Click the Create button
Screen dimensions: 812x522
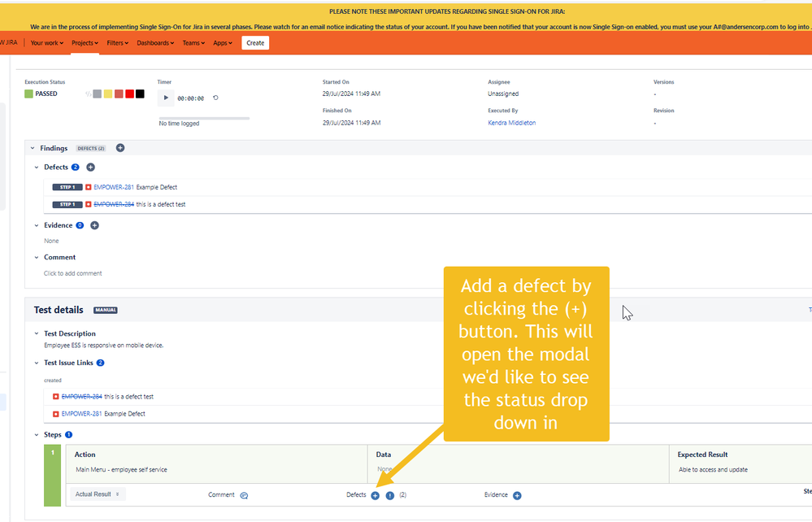pyautogui.click(x=255, y=43)
